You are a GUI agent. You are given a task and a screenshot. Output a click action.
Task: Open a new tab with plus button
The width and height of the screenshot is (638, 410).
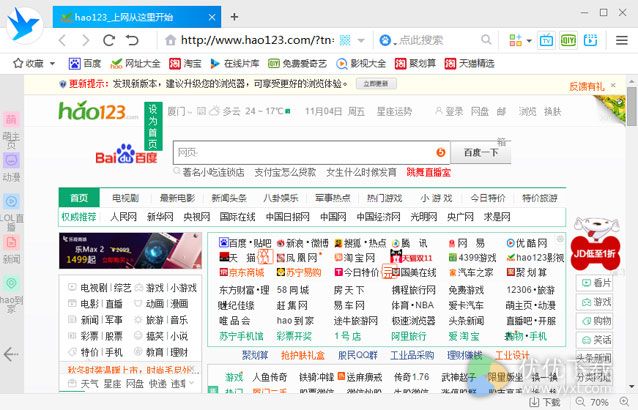pos(234,17)
